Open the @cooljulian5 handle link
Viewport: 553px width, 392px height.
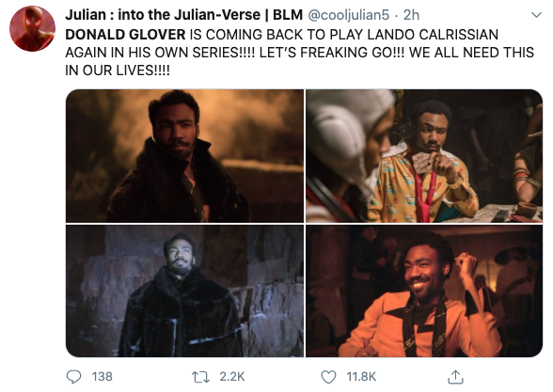pos(348,15)
